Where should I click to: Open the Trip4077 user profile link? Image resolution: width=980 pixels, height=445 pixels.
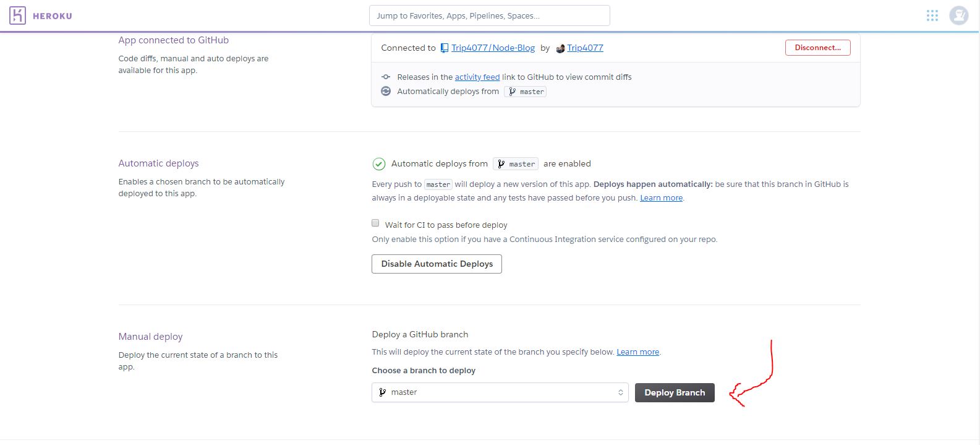[x=585, y=48]
